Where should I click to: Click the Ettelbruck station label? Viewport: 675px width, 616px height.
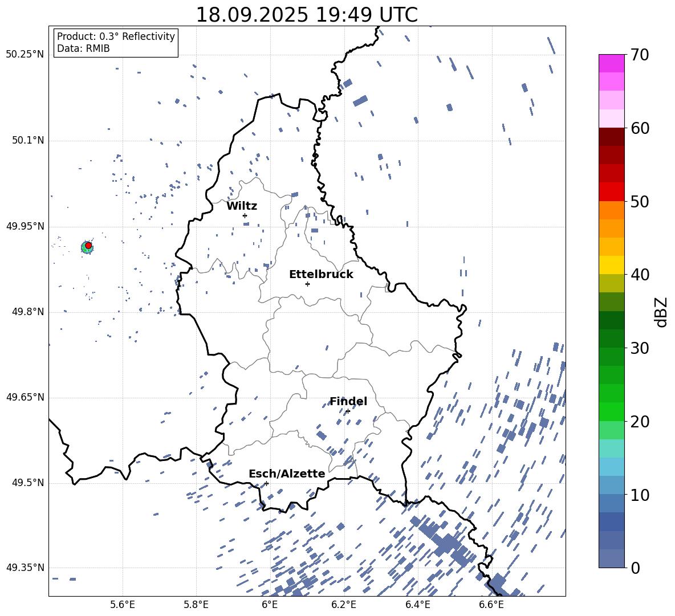pos(321,275)
